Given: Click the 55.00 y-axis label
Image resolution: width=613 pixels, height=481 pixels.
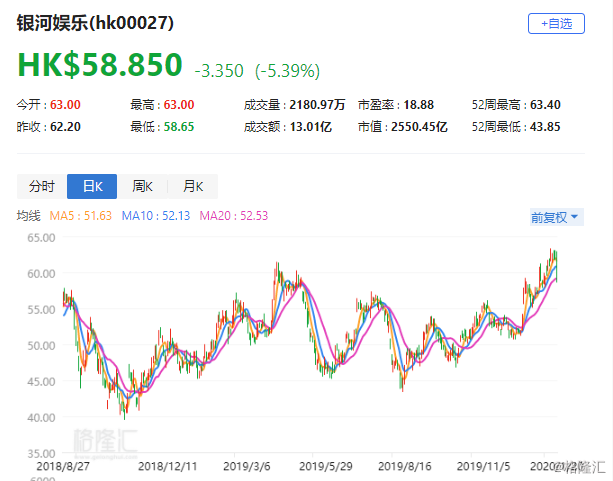Looking at the screenshot, I should [x=41, y=310].
